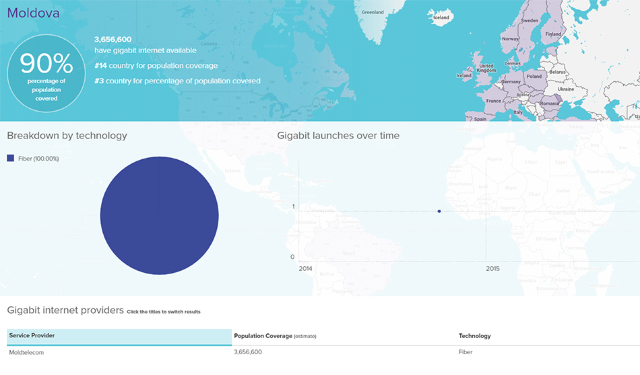Click the 'Gigabit internet providers' heading
The height and width of the screenshot is (375, 640).
tap(65, 310)
